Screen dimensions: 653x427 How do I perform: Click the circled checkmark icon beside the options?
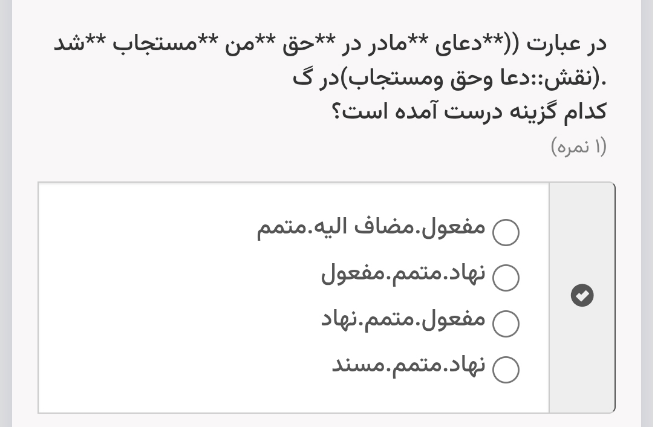(582, 295)
